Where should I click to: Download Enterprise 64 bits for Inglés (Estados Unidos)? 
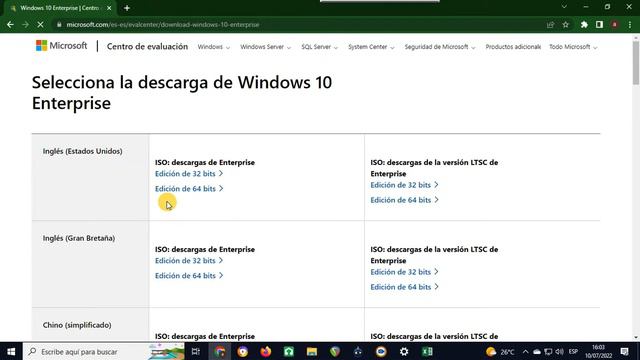[x=189, y=189]
